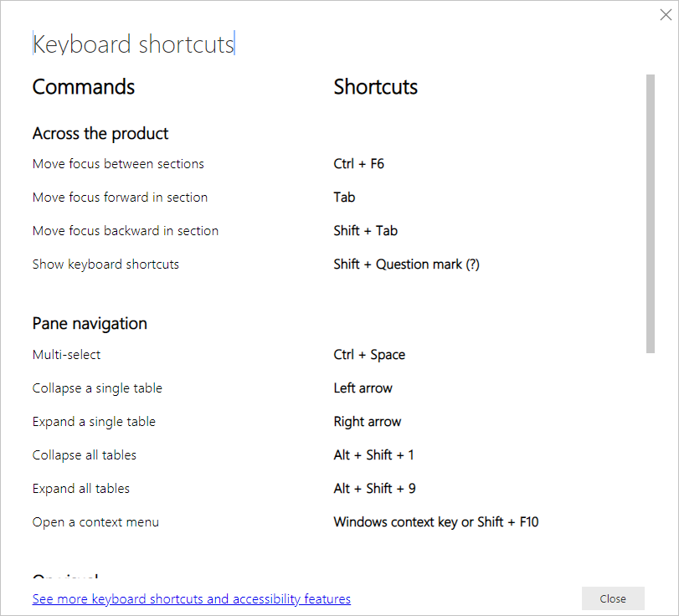The width and height of the screenshot is (679, 616).
Task: Select "Expand a single table" command
Action: tap(94, 421)
